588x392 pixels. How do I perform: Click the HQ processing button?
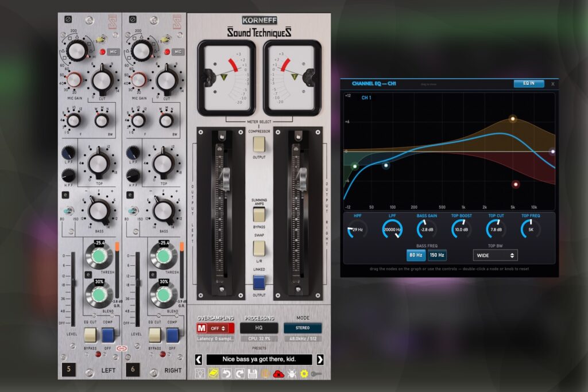point(259,328)
